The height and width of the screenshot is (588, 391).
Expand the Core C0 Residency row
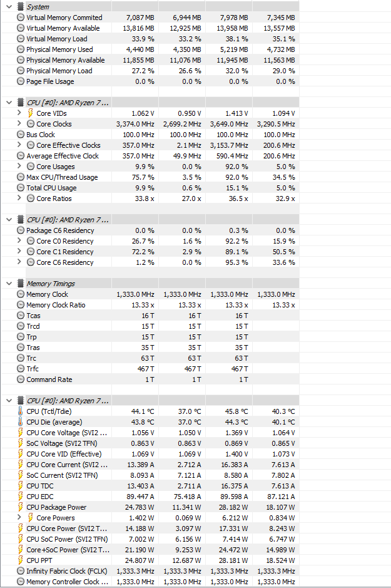click(19, 241)
